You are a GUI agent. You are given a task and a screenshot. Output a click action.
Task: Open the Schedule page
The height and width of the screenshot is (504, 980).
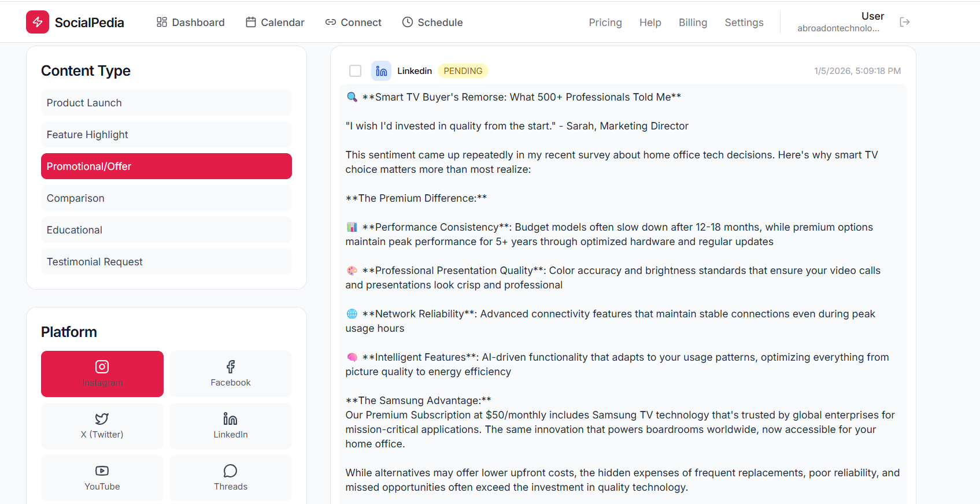pyautogui.click(x=432, y=22)
